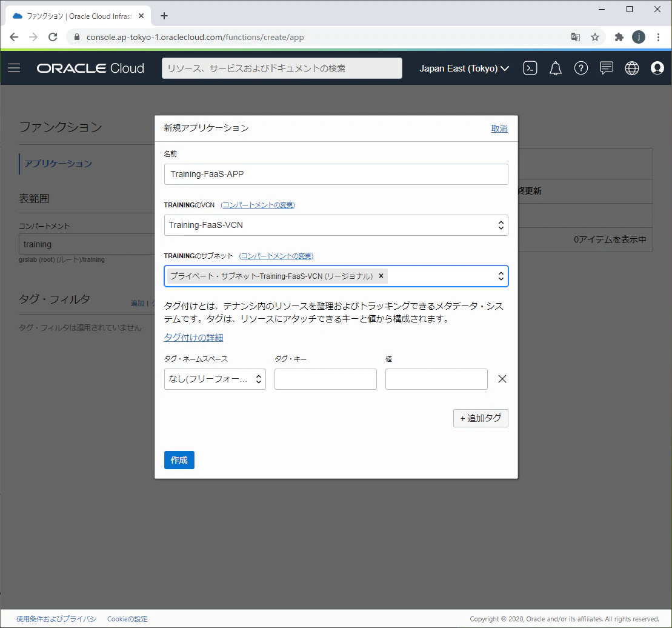Click the 表範囲 heading

[34, 198]
